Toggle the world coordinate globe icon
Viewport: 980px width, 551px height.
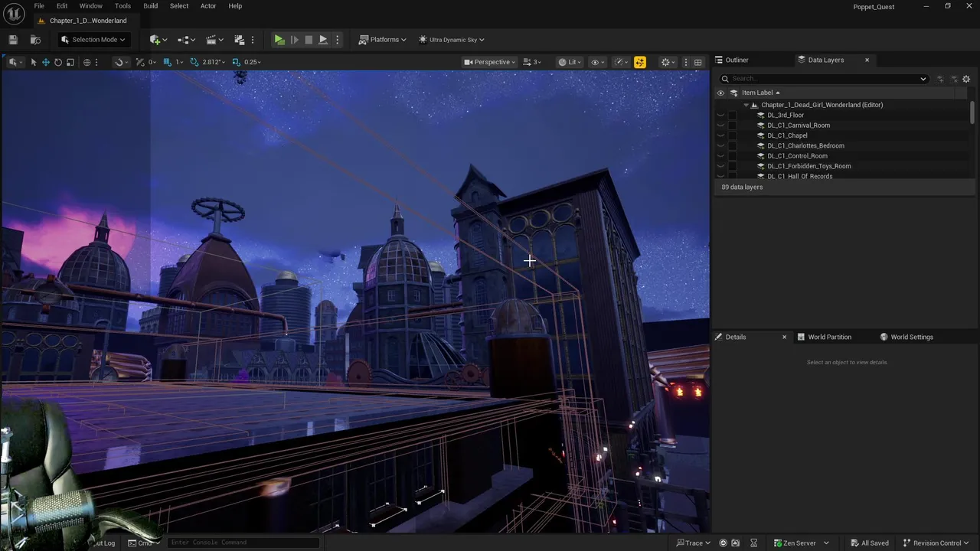[87, 62]
